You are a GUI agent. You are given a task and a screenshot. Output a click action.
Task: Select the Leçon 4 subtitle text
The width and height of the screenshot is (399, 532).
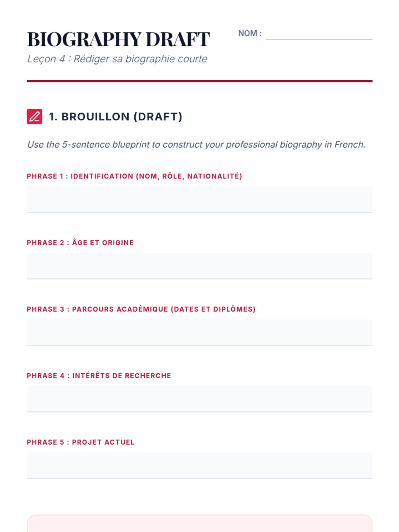click(117, 59)
